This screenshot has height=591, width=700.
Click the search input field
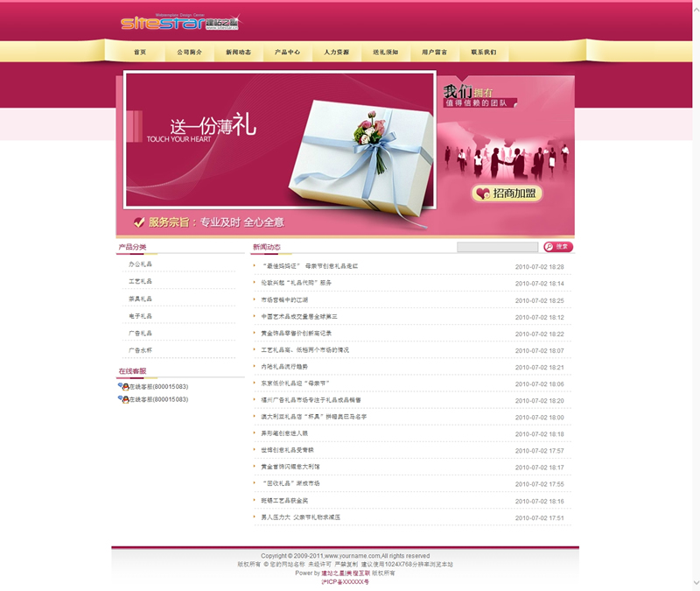497,248
